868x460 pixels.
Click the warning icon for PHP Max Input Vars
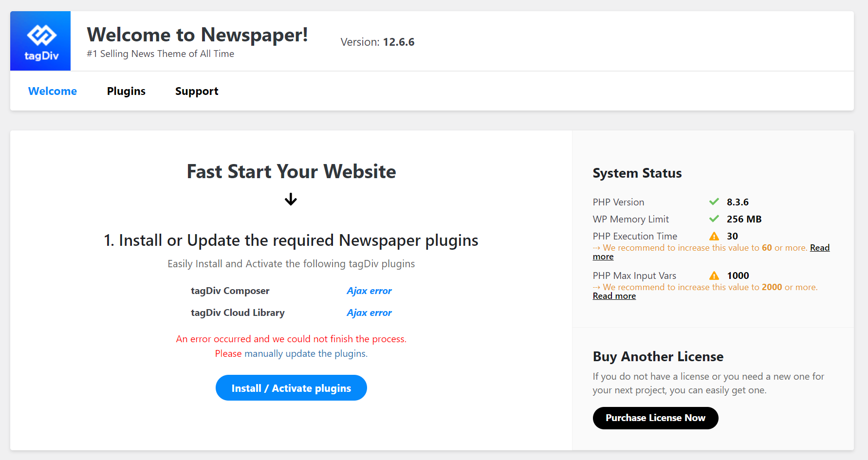[714, 276]
